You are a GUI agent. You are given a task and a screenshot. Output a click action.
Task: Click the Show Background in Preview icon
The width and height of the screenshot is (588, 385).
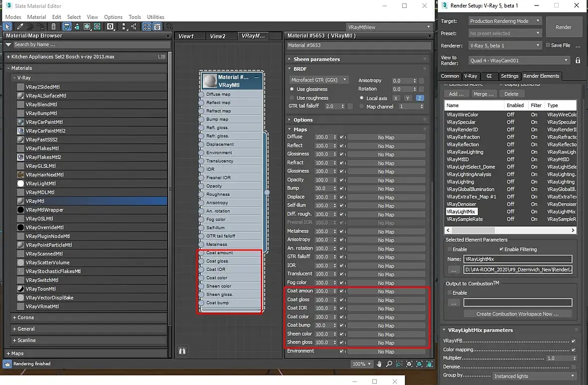[97, 26]
